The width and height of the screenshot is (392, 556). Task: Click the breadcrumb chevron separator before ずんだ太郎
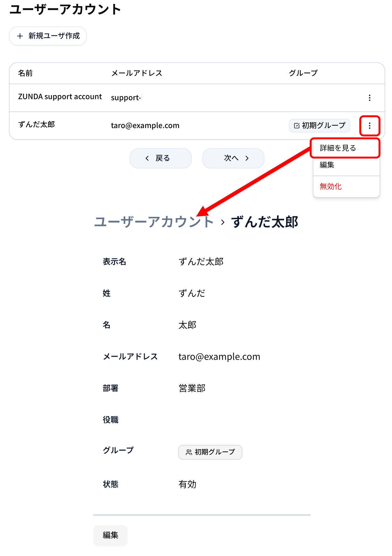point(223,222)
